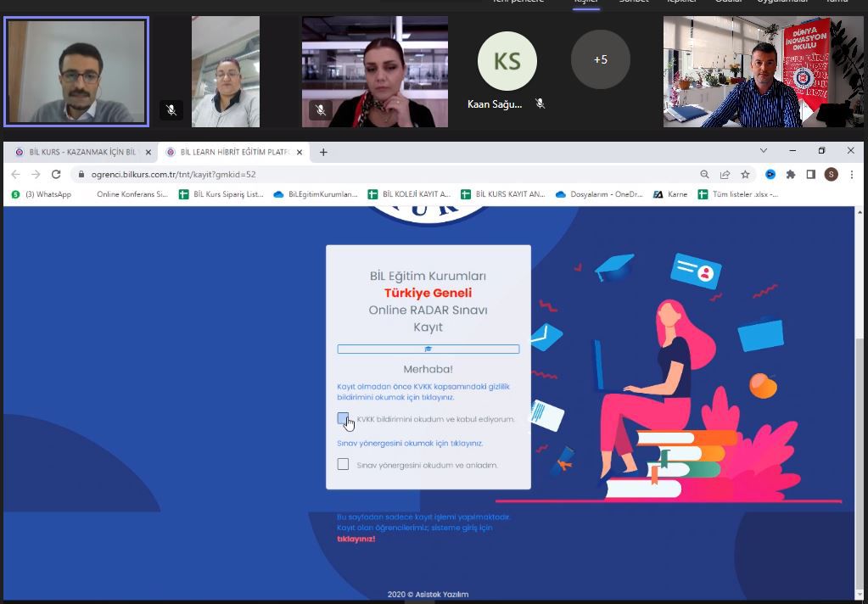Image resolution: width=868 pixels, height=604 pixels.
Task: Select the woman with red scarf video thumbnail
Action: coord(375,72)
